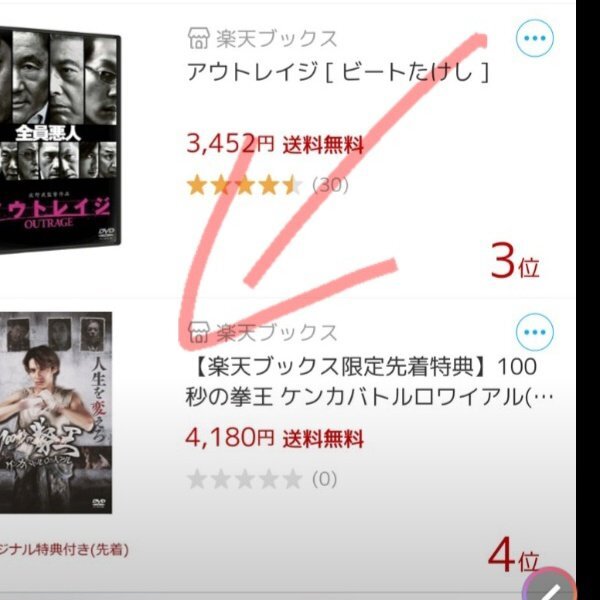This screenshot has width=600, height=600.
Task: Open more options for 100秒の拳王 item
Action: (534, 332)
